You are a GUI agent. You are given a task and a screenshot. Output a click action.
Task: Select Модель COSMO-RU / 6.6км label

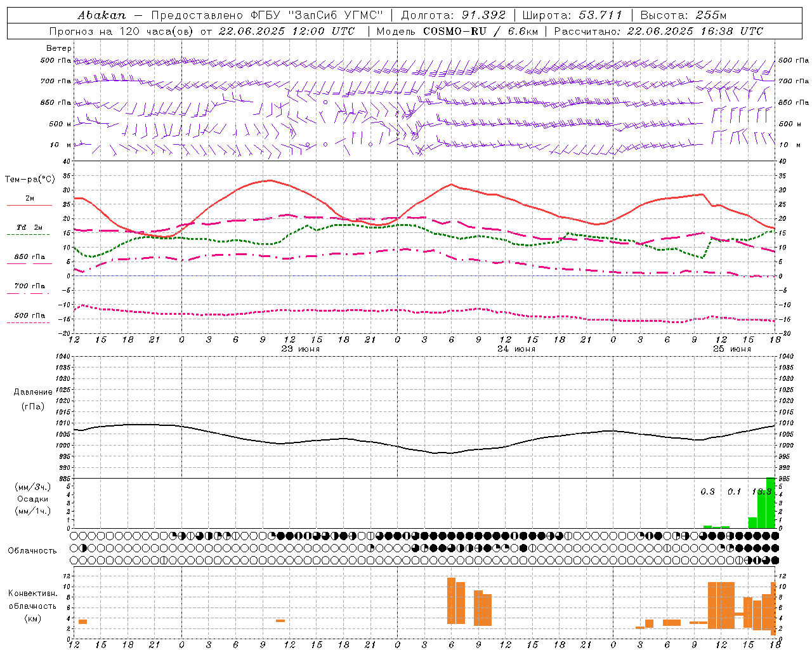(x=457, y=31)
